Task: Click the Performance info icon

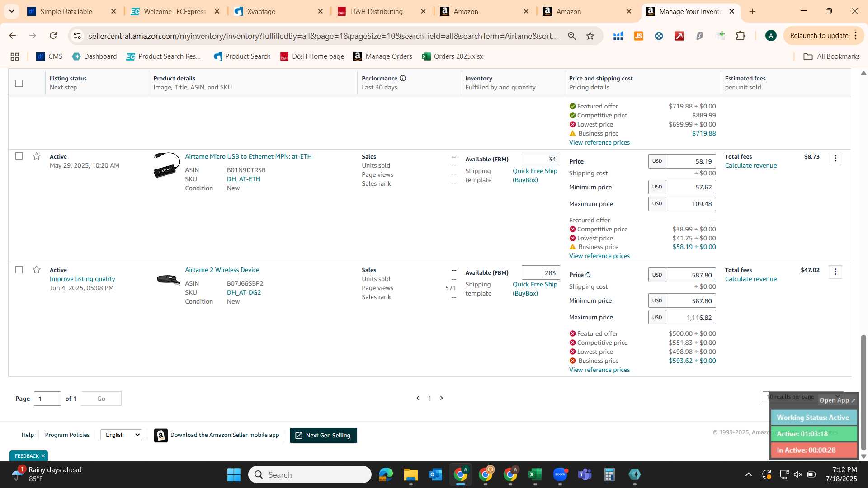Action: 402,78
